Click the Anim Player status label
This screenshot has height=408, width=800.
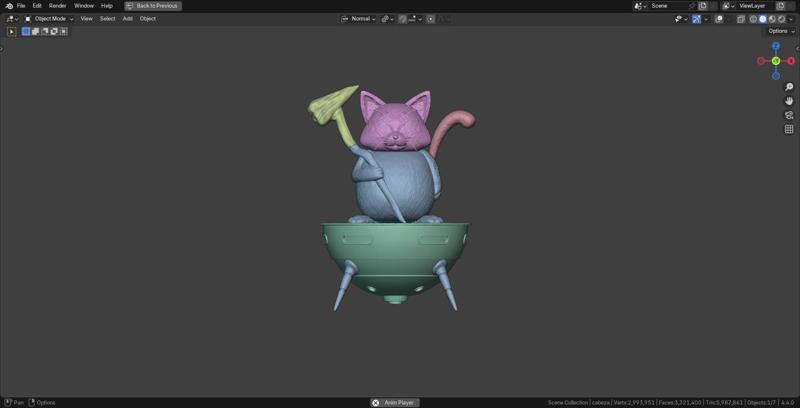399,403
